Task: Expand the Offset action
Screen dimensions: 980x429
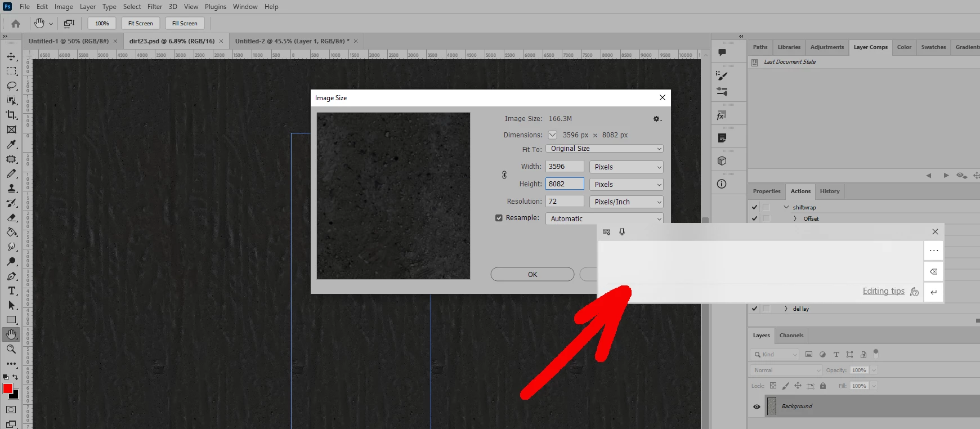Action: point(795,218)
